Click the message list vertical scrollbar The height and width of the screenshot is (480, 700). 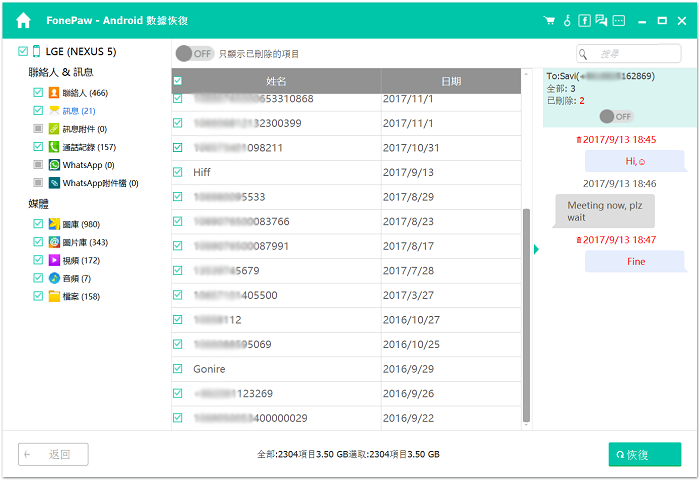click(x=526, y=315)
